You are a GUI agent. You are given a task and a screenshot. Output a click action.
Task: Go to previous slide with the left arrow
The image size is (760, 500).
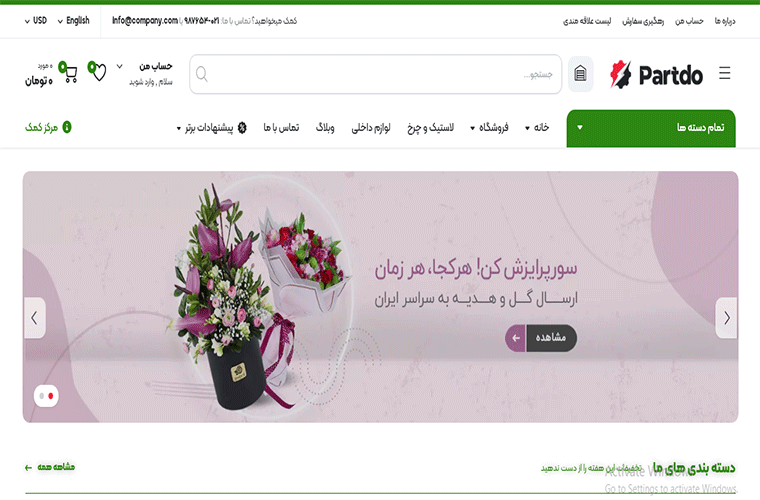[35, 318]
